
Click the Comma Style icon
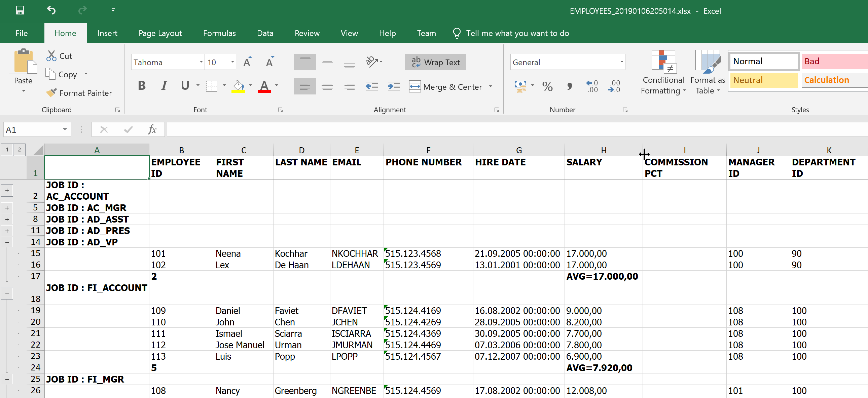point(570,86)
